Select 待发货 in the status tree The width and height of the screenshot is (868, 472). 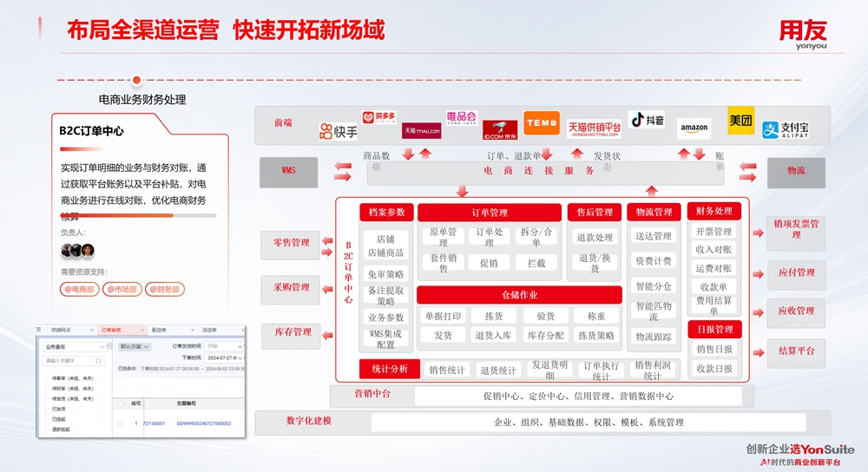[73, 399]
